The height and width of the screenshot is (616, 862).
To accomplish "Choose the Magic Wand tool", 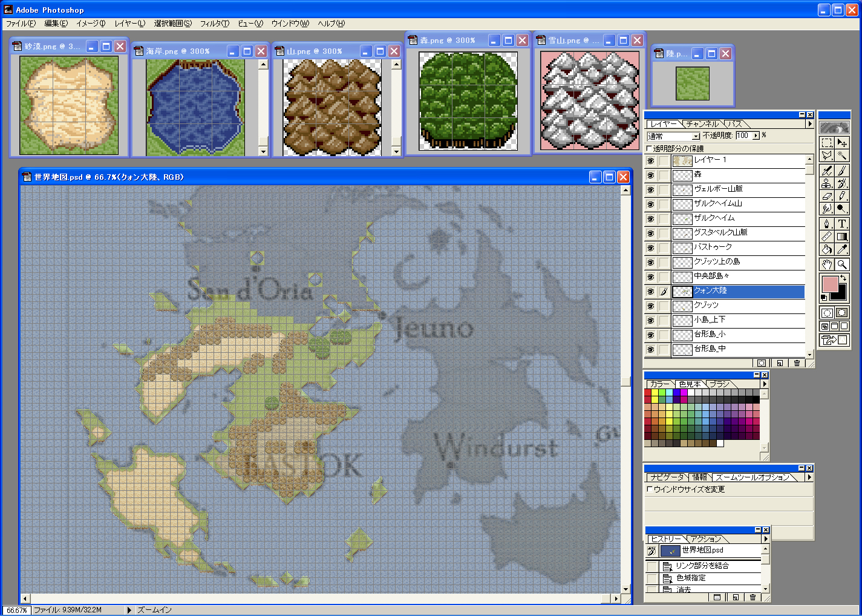I will 842,156.
